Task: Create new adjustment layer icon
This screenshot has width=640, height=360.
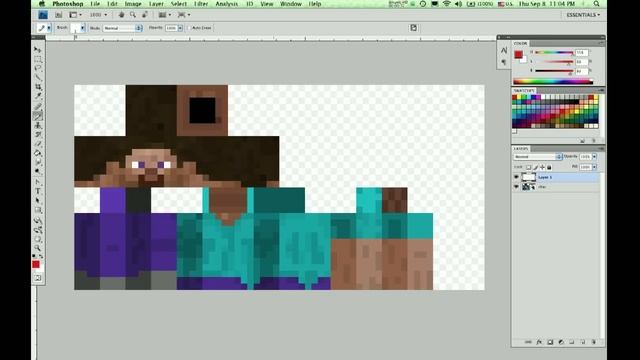Action: click(x=561, y=342)
